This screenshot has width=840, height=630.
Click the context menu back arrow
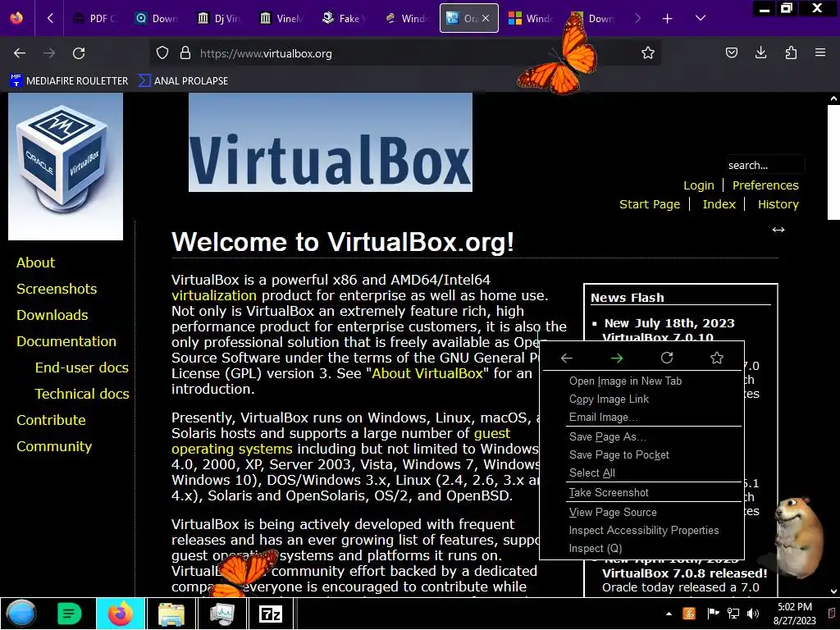point(567,358)
